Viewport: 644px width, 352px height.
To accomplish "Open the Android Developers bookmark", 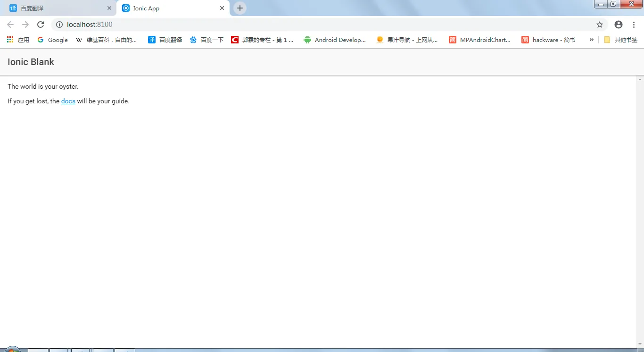I will pos(335,40).
